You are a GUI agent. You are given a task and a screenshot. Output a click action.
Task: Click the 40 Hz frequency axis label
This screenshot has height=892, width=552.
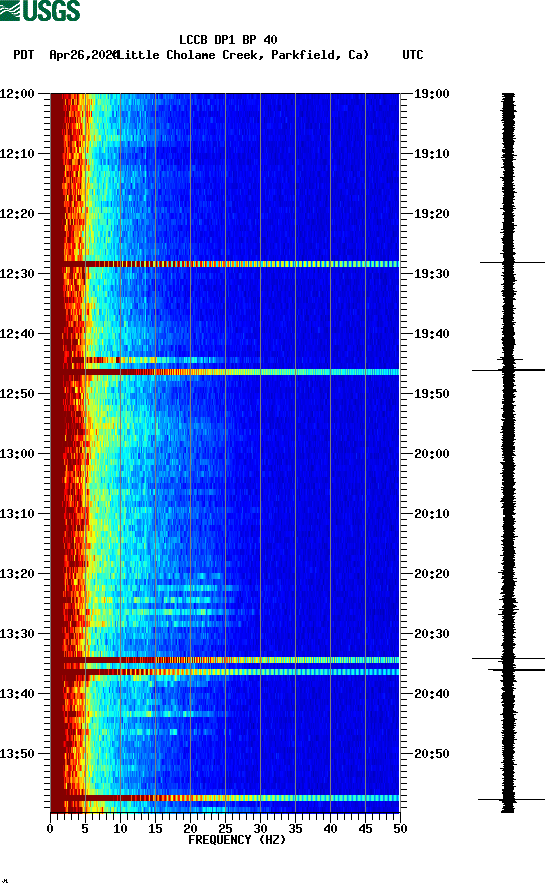[330, 829]
